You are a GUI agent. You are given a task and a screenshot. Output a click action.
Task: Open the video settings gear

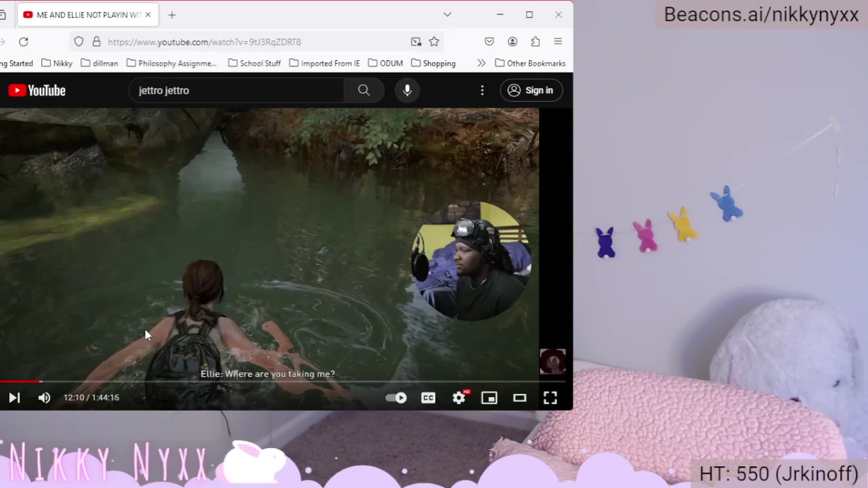tap(459, 398)
